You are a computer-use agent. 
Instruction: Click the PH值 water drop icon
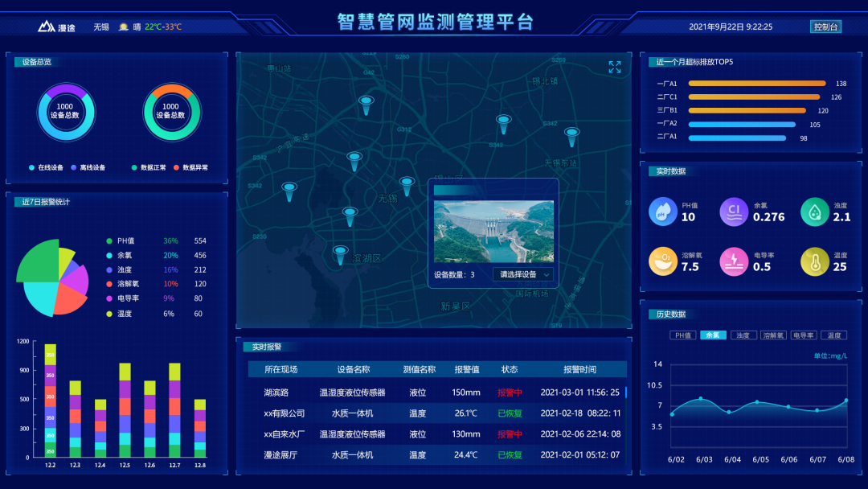pyautogui.click(x=663, y=210)
